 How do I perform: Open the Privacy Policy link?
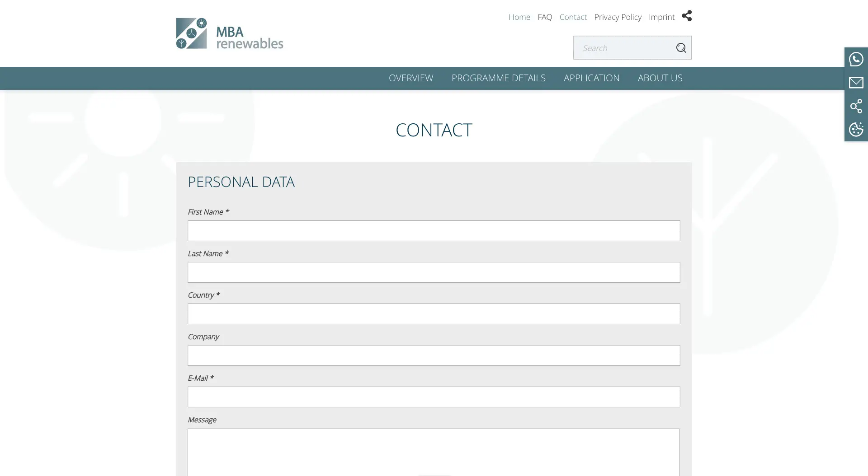coord(618,17)
